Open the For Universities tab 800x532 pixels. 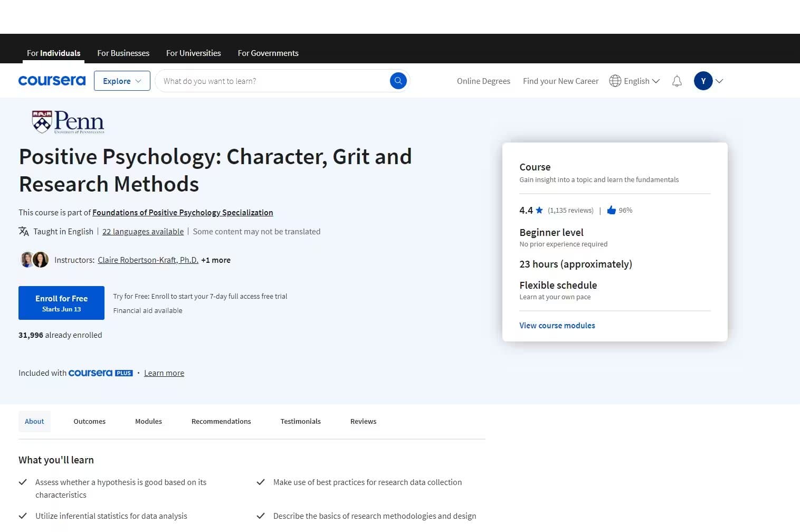pos(193,53)
